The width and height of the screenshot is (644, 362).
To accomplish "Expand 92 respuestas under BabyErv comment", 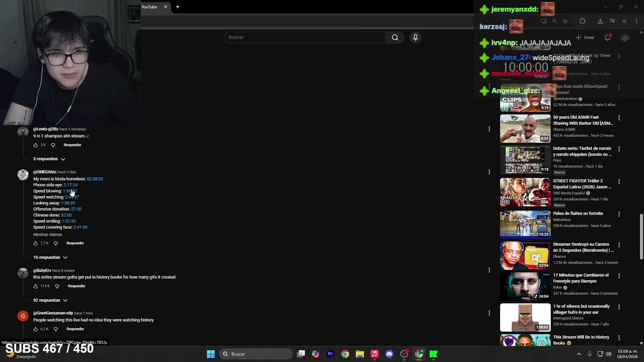I will (x=50, y=300).
